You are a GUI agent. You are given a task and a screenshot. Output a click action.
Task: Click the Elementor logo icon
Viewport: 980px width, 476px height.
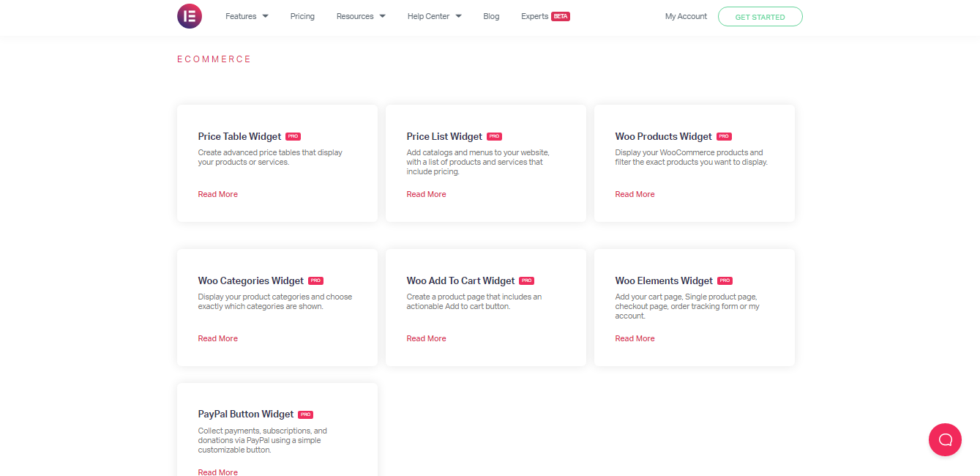[189, 16]
